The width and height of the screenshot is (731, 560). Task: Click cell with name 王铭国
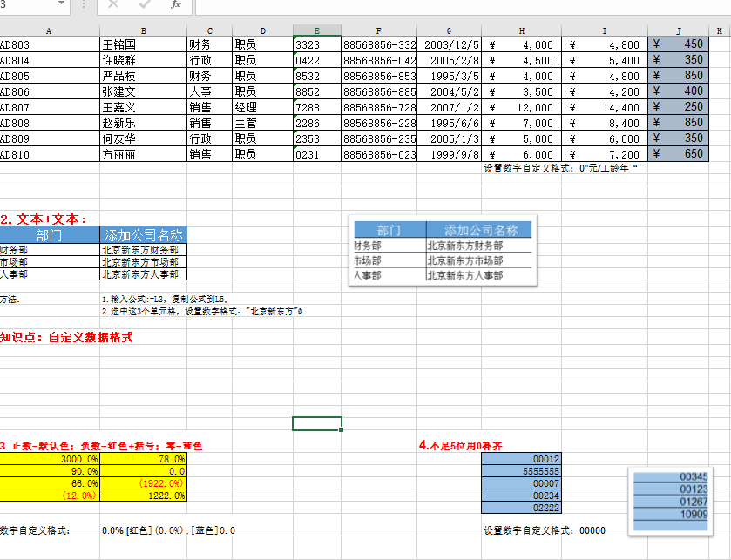pos(143,44)
